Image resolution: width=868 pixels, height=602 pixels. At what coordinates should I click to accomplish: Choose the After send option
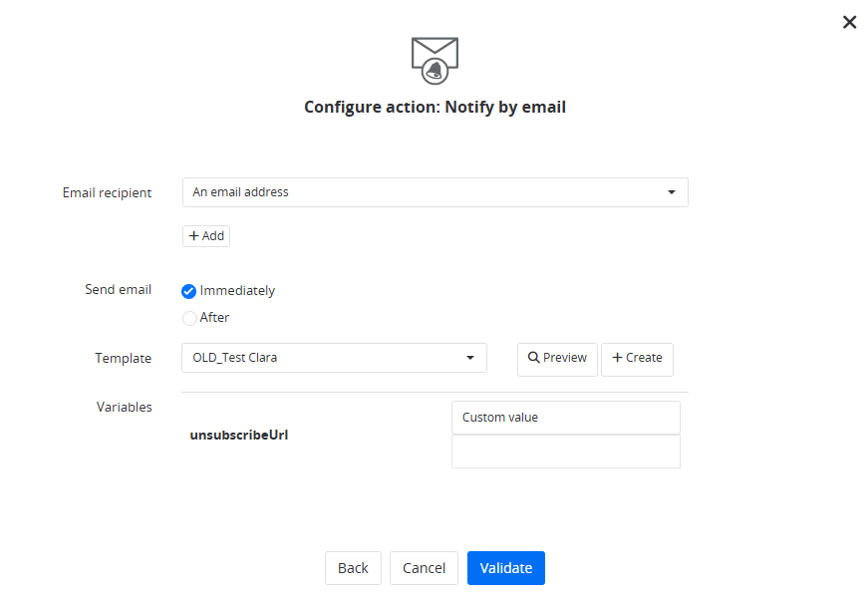tap(189, 318)
